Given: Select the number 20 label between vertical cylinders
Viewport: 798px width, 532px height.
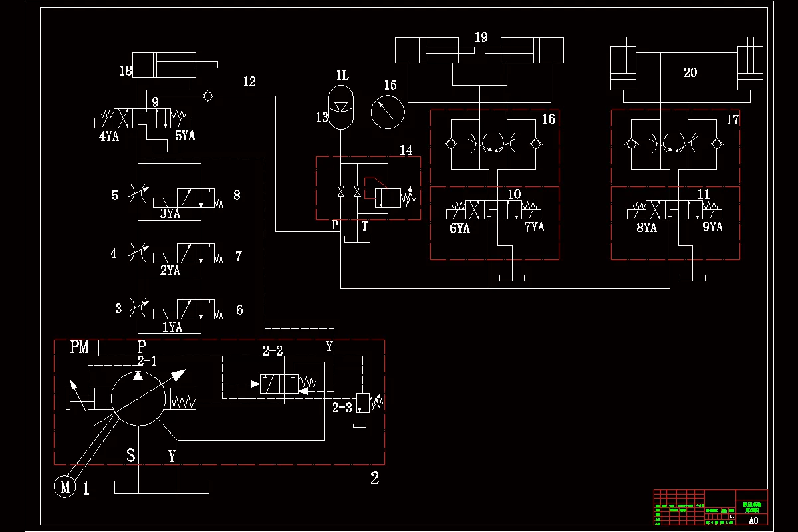Looking at the screenshot, I should (x=690, y=72).
